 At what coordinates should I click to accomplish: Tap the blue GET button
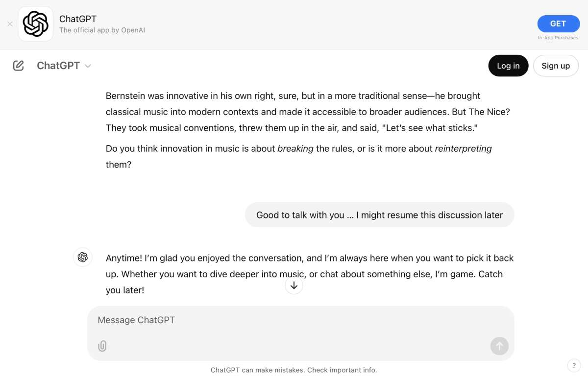[x=558, y=24]
